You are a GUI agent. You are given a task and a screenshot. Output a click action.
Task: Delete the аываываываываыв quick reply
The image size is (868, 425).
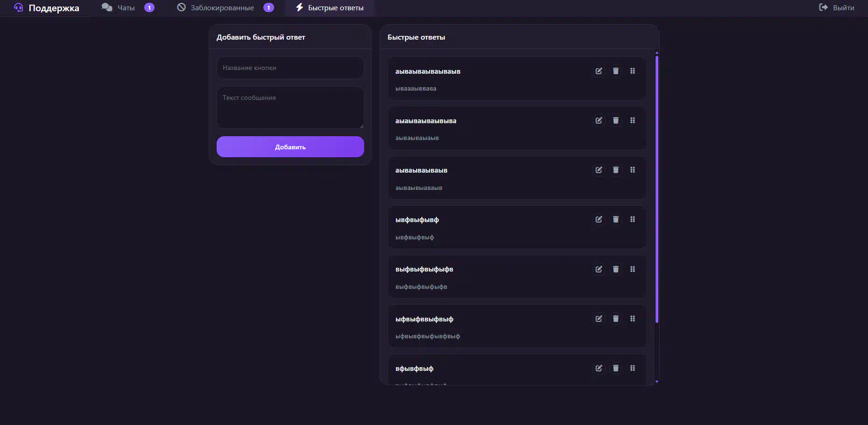(x=616, y=71)
